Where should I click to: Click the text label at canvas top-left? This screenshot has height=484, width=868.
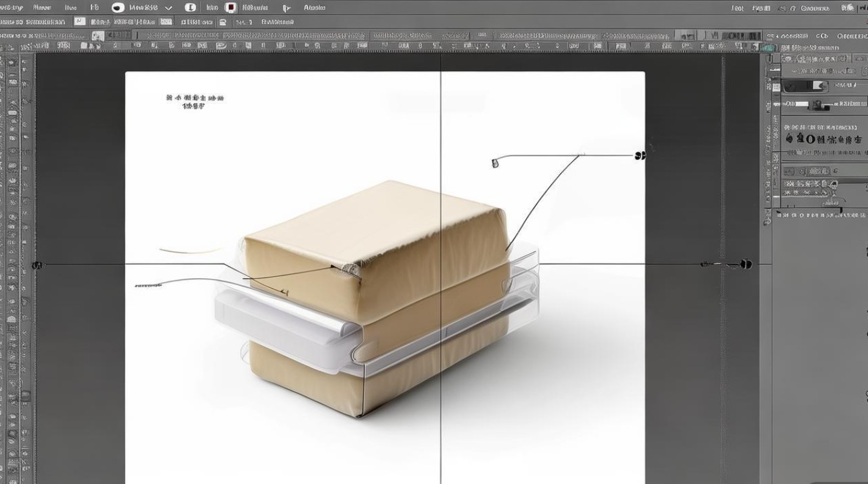194,101
